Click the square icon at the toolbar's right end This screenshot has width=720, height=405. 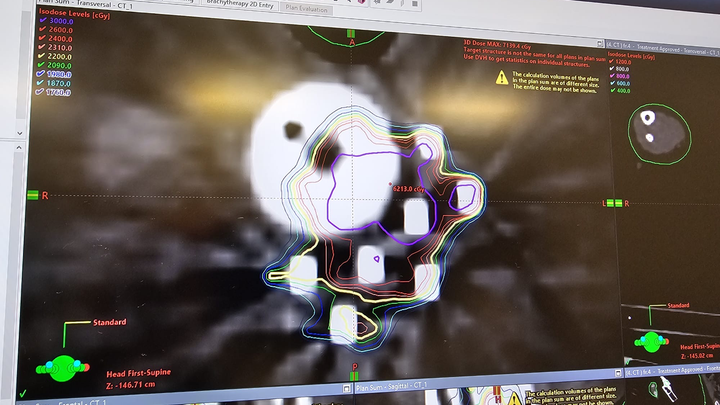415,4
